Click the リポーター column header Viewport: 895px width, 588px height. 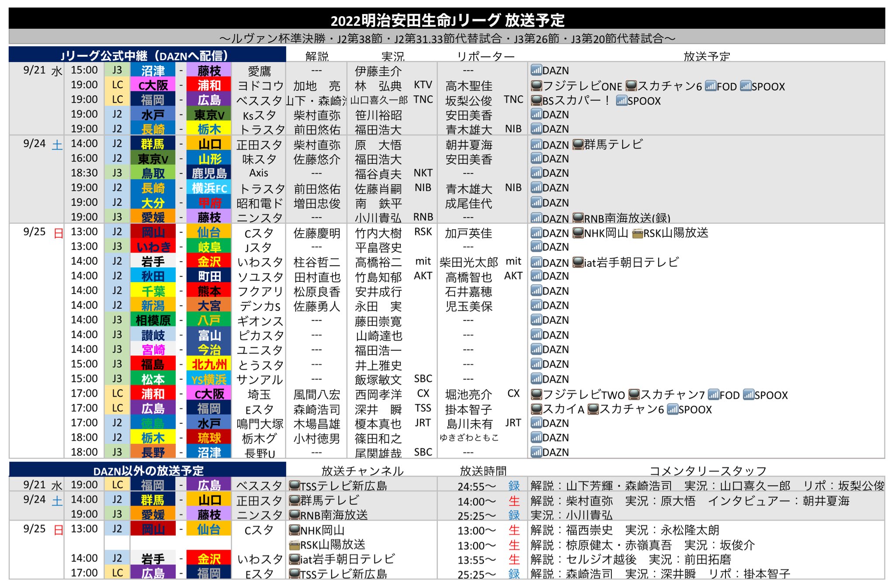pos(486,56)
